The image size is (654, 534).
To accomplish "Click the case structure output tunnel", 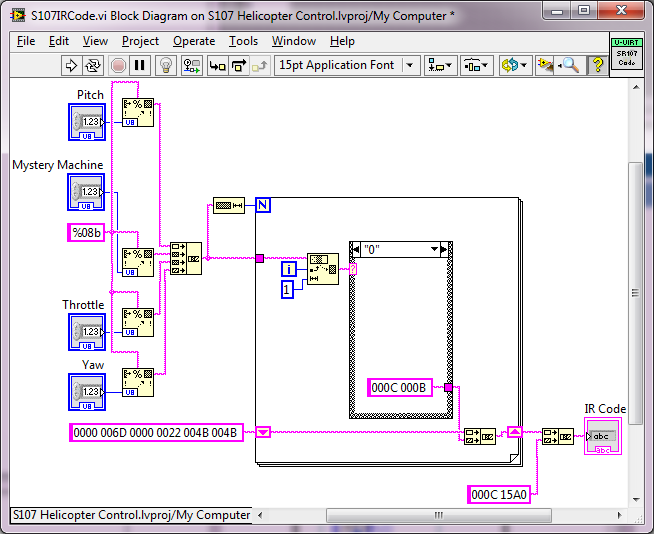I will 448,388.
